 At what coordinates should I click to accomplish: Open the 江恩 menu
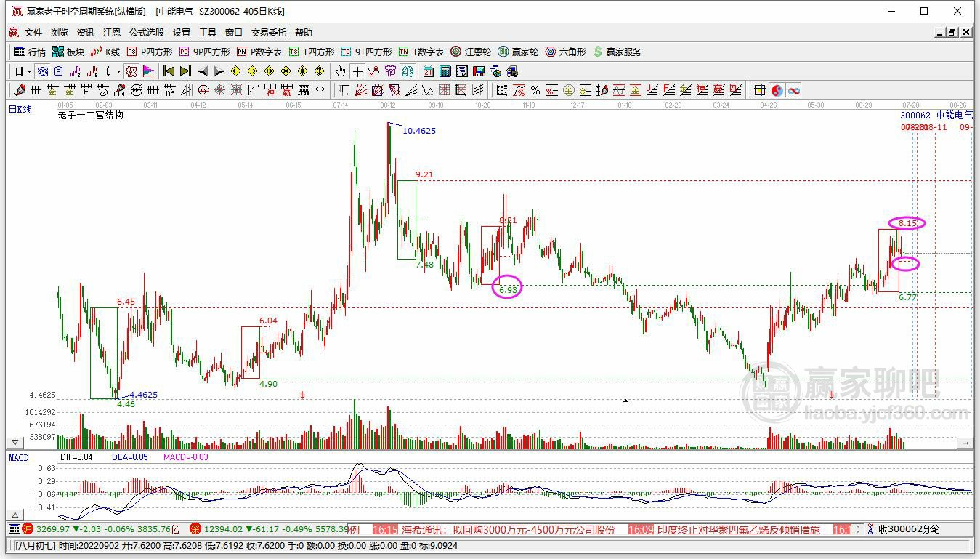(112, 33)
